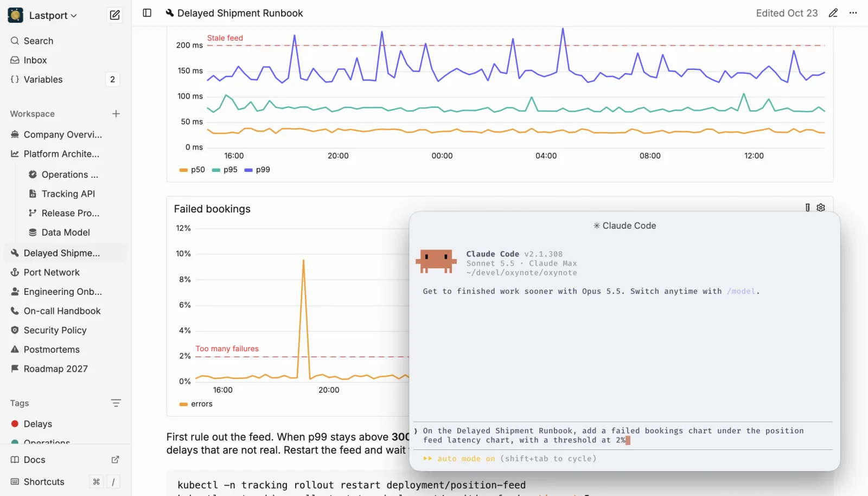Screen dimensions: 868x496
Task: Click the Claude Code crab mascot icon
Action: (436, 261)
